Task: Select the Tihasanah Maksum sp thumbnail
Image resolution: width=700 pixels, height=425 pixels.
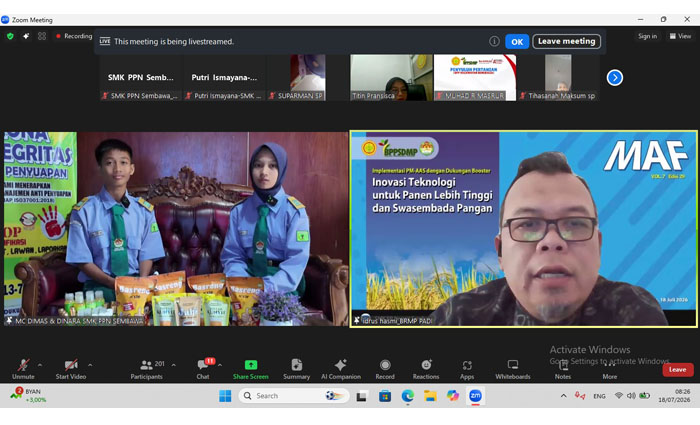Action: coord(558,78)
